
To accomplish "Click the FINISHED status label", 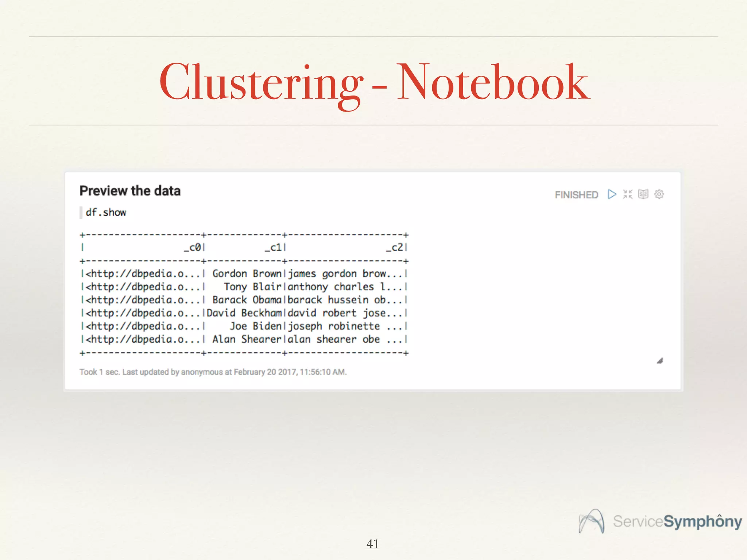I will click(x=576, y=195).
